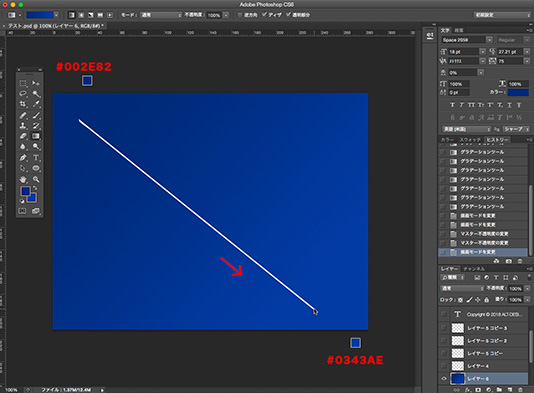Select the History Brush tool
Screen dimensions: 534x393
coord(36,126)
